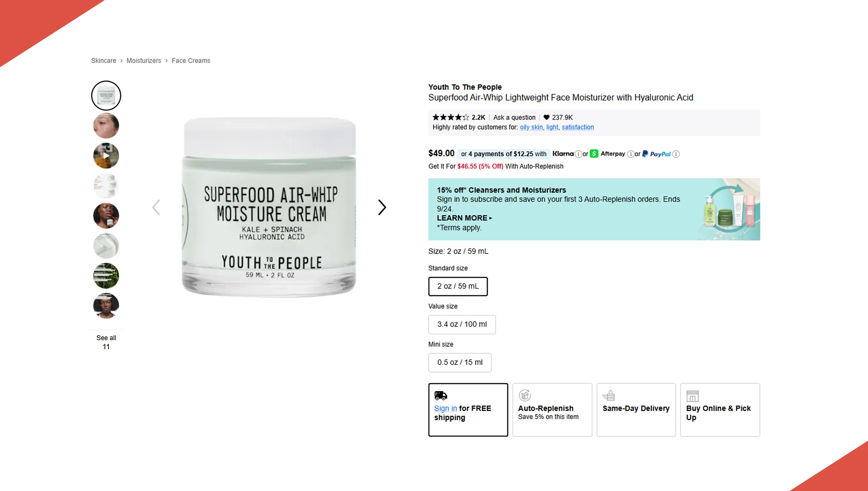Open the Ask a question link
868x491 pixels.
click(x=514, y=117)
